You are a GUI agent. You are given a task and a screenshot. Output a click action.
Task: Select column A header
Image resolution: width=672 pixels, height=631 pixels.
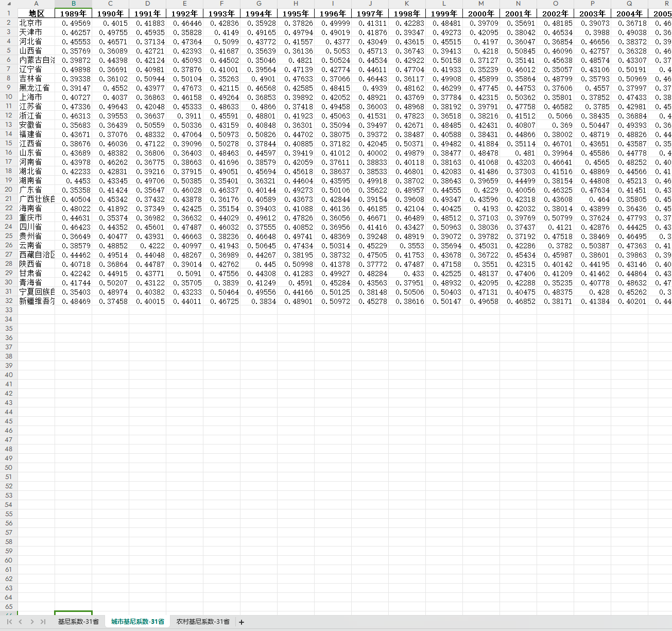(x=36, y=4)
